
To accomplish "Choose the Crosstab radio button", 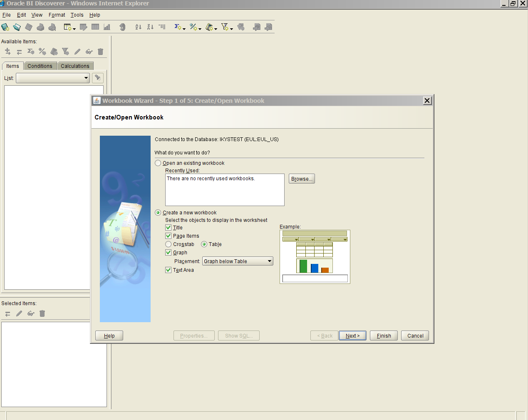I will pos(169,244).
